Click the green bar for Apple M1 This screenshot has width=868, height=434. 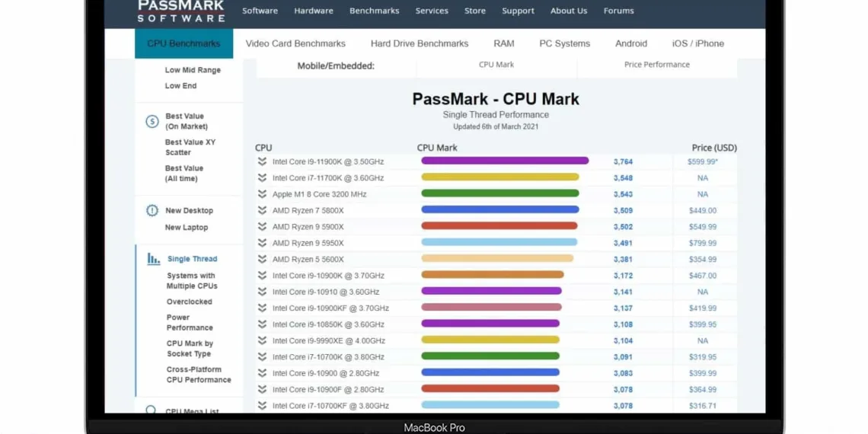tap(500, 193)
